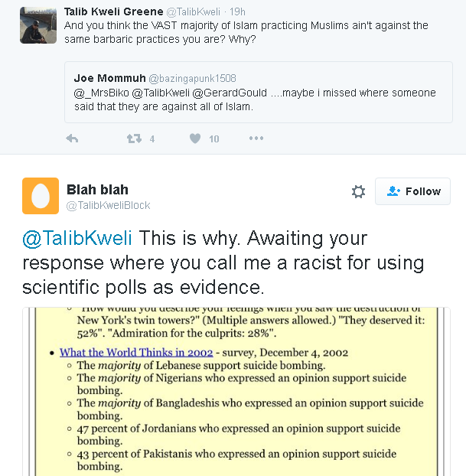Click the blue @TalibKweli mention

(x=78, y=238)
